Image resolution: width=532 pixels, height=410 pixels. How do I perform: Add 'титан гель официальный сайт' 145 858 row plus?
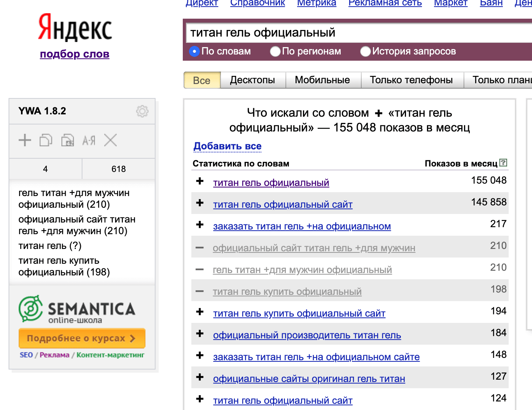[x=200, y=203]
